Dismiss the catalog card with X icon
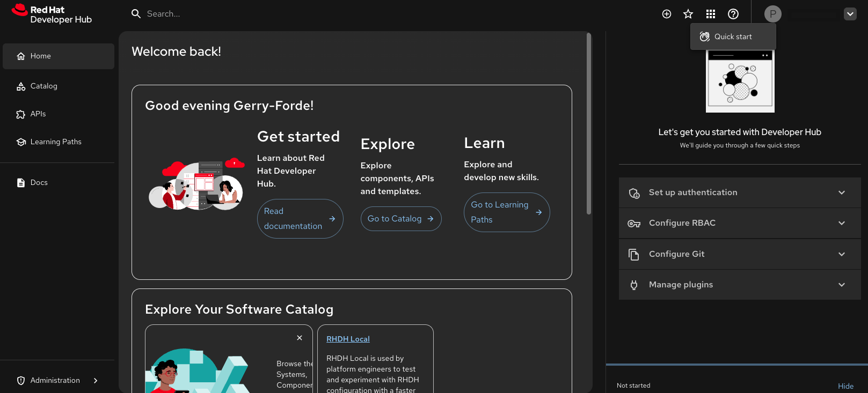Image resolution: width=868 pixels, height=393 pixels. [x=300, y=338]
